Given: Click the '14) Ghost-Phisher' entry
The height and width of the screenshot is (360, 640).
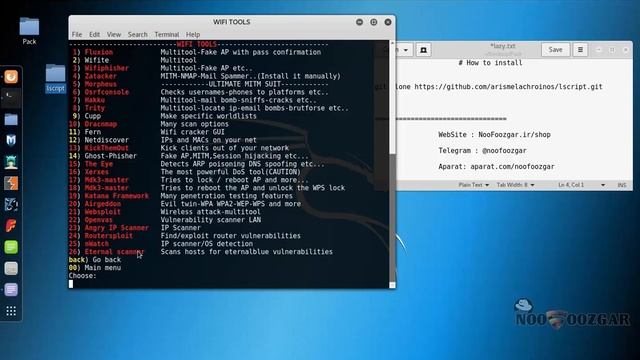Looking at the screenshot, I should coord(102,156).
